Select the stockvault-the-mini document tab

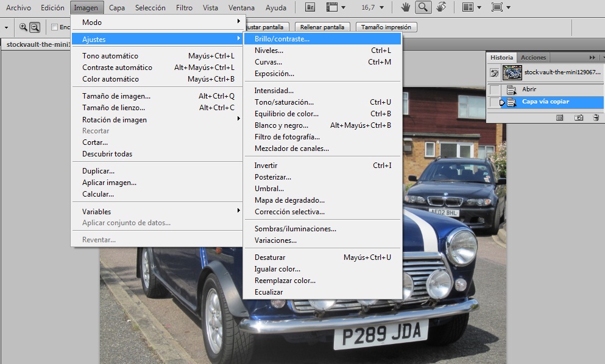[x=36, y=44]
